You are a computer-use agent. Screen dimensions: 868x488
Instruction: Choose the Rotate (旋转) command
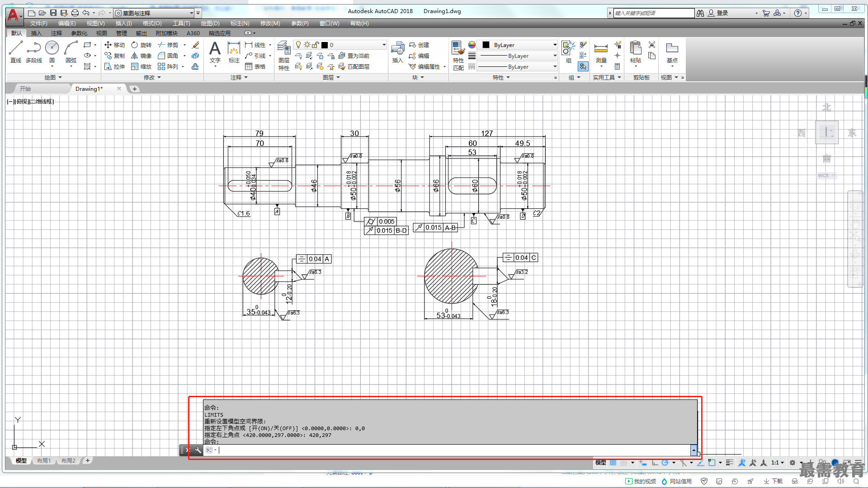point(141,45)
